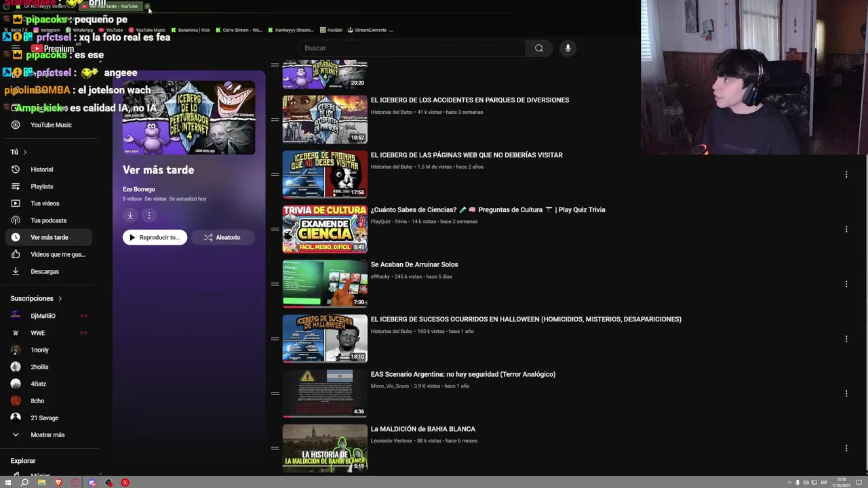Image resolution: width=868 pixels, height=488 pixels.
Task: Open the Bananirou | Kick bookmark
Action: click(191, 30)
